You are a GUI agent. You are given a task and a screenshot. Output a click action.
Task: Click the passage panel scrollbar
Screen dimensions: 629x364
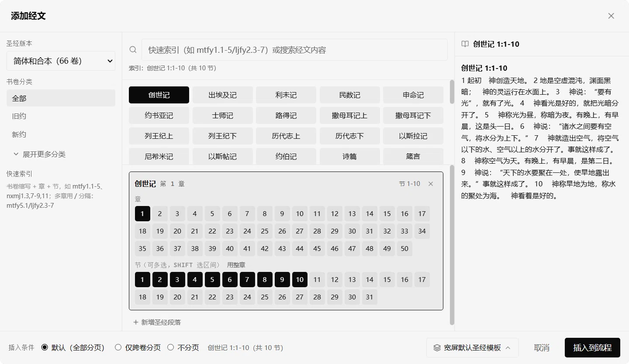click(x=452, y=244)
